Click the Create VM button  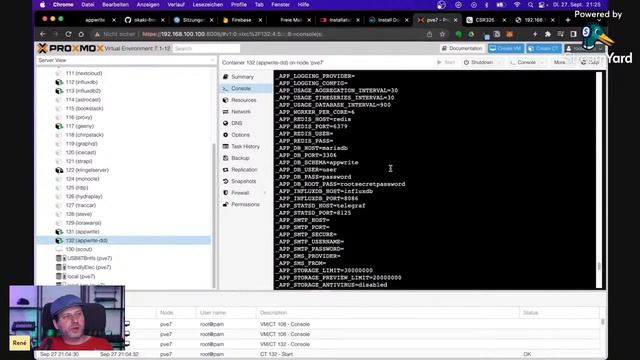click(506, 49)
